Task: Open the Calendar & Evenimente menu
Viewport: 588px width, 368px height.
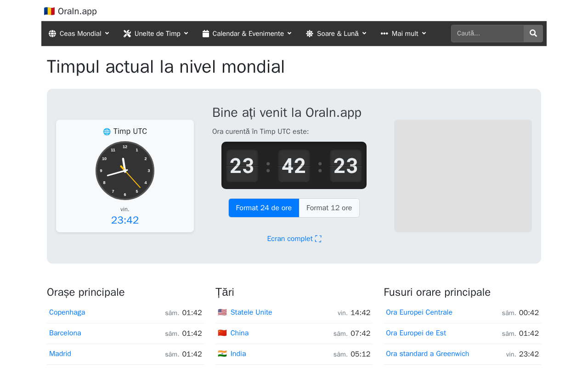Action: [247, 34]
